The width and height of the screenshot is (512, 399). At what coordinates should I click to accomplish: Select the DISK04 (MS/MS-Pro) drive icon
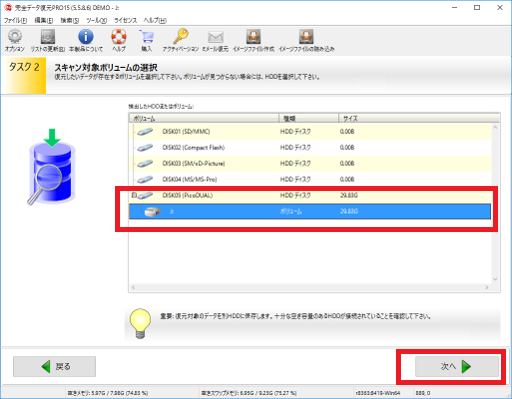pos(145,180)
